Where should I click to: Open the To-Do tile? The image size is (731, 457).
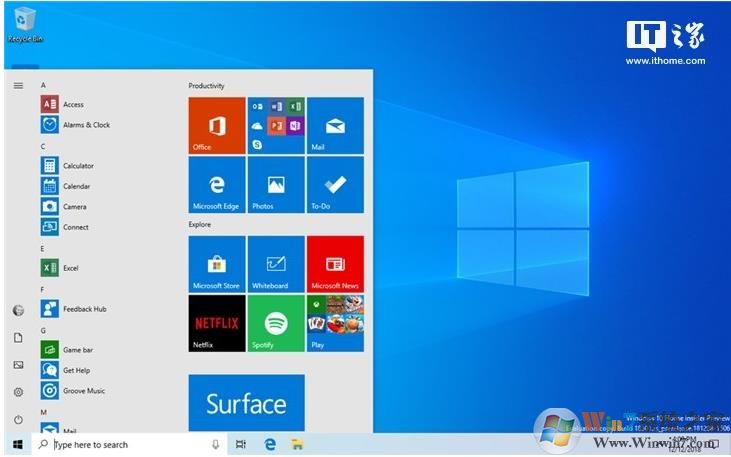coord(335,185)
